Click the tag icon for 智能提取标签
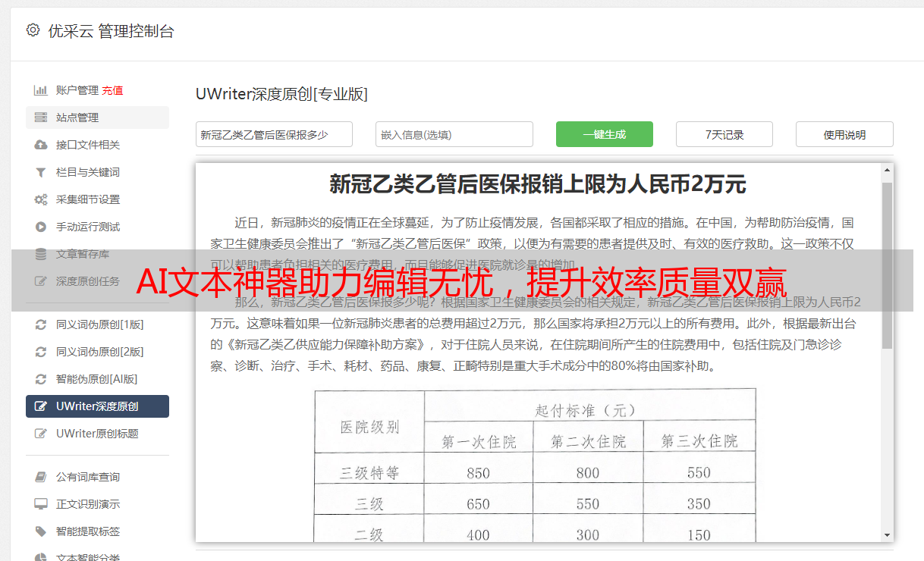This screenshot has height=561, width=924. click(x=41, y=531)
